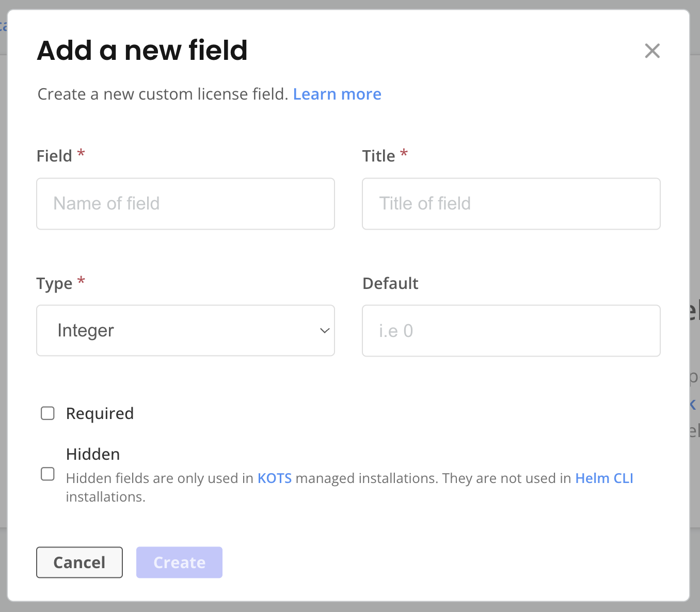The width and height of the screenshot is (700, 612).
Task: Close the Add a new field dialog
Action: tap(652, 51)
